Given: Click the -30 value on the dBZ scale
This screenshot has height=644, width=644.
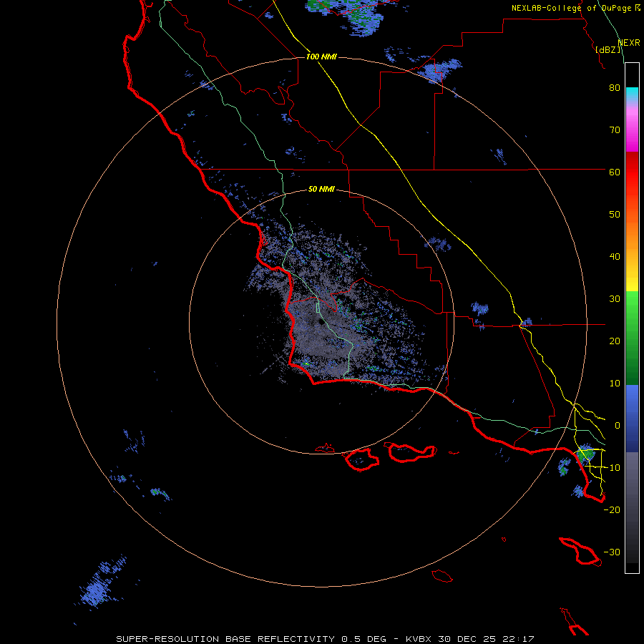Looking at the screenshot, I should coord(612,552).
